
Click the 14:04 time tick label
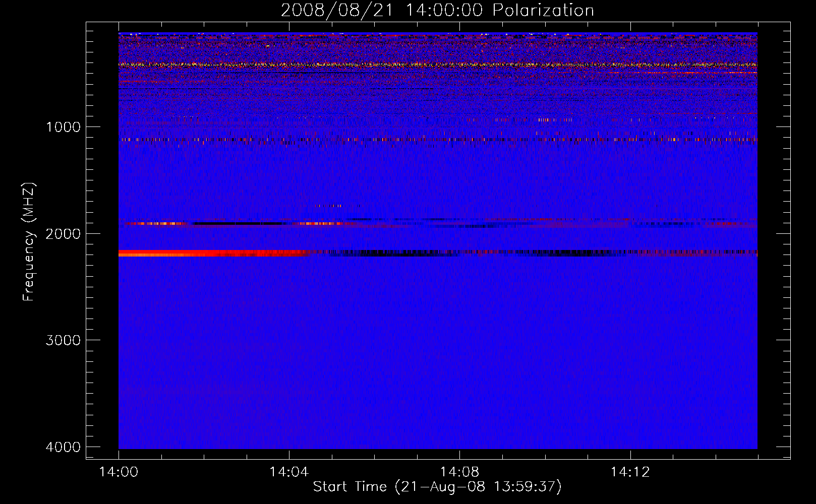coord(289,472)
